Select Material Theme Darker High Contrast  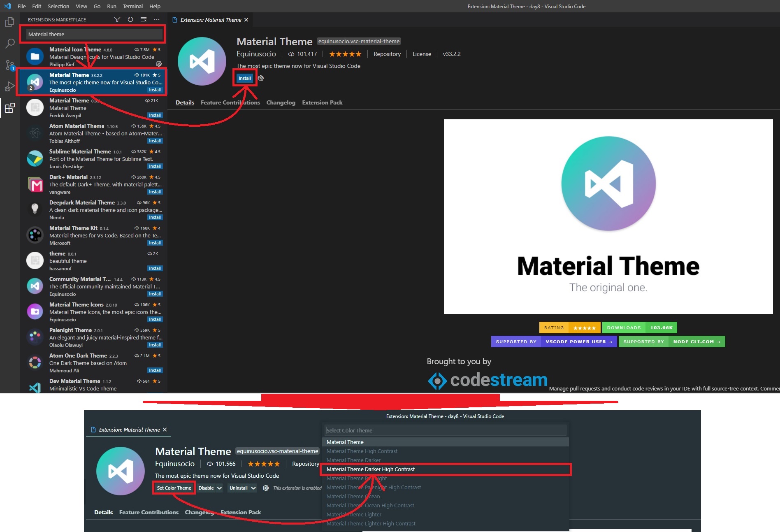coord(446,469)
